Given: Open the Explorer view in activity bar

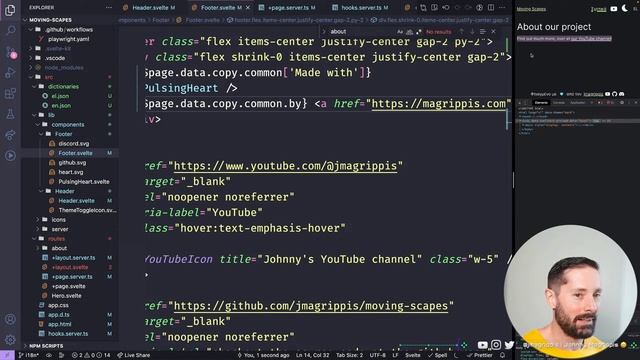Looking at the screenshot, I should point(10,10).
